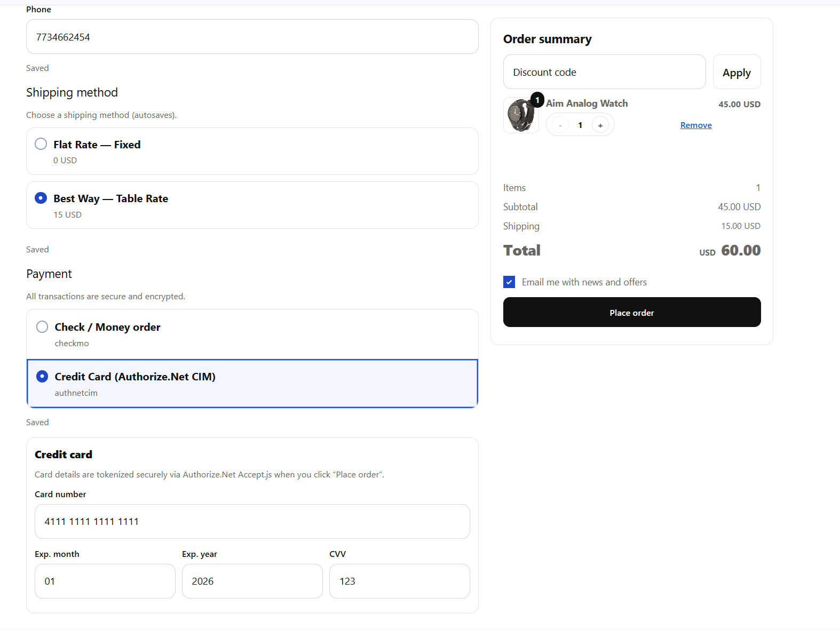The image size is (840, 630).
Task: Remove Aim Analog Watch from order
Action: pos(696,125)
